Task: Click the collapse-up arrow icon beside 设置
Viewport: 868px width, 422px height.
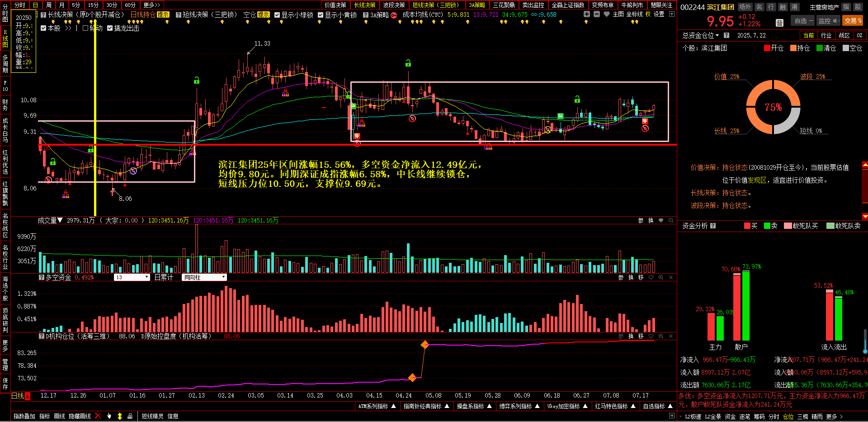Action: point(672,14)
